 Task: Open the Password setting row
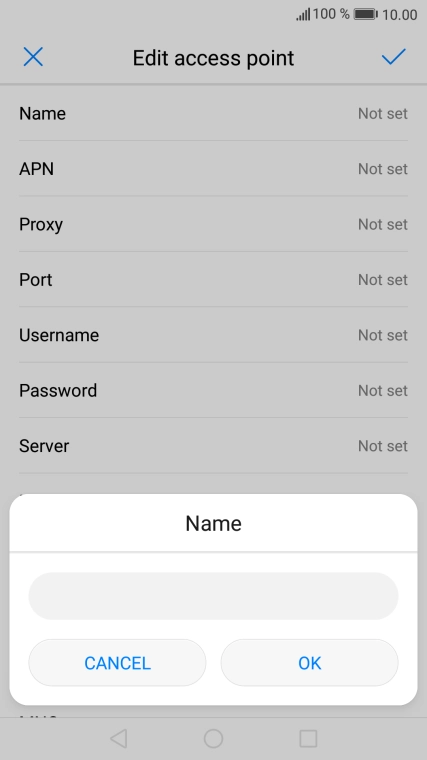click(213, 390)
